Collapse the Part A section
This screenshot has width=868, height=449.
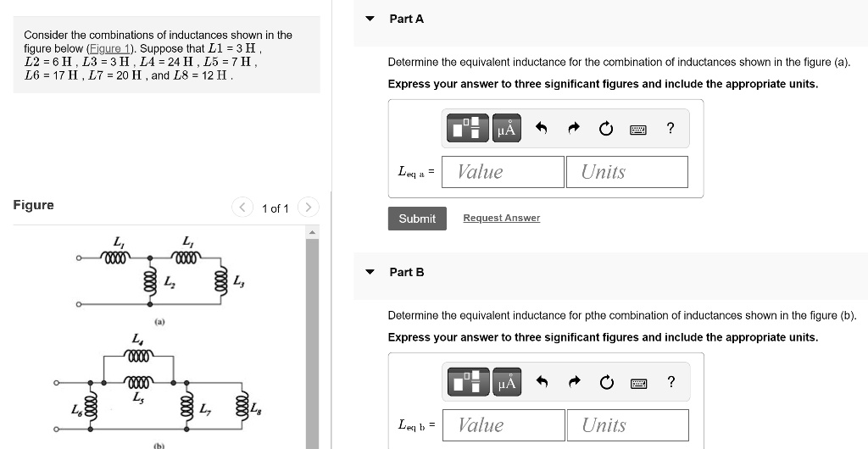(x=370, y=19)
